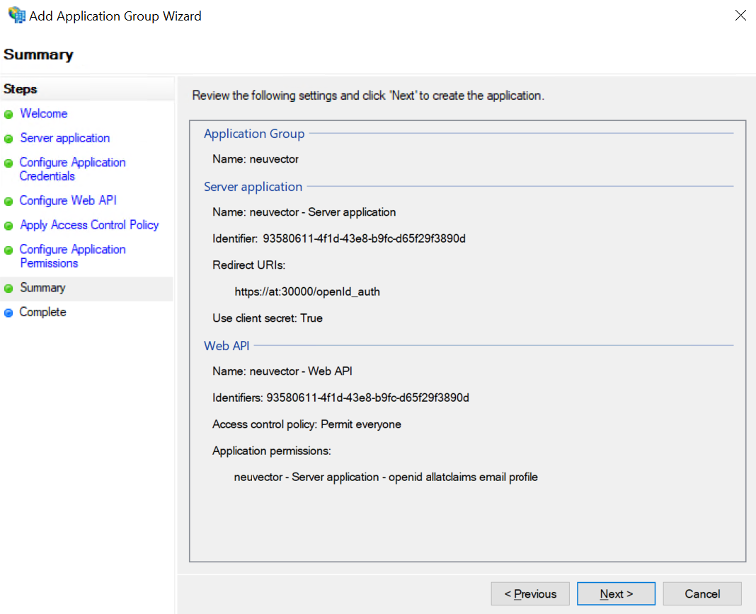Click the wizard icon in the title bar
Image resolution: width=756 pixels, height=614 pixels.
[17, 15]
